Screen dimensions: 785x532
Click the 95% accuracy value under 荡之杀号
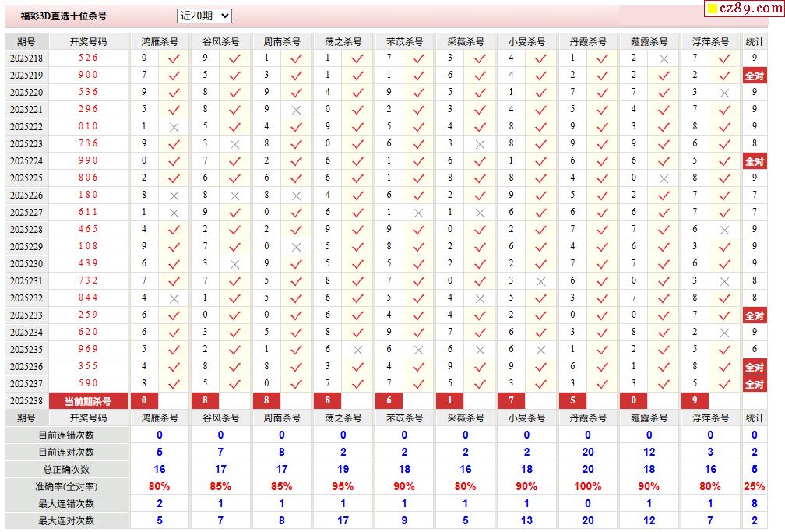[x=343, y=486]
